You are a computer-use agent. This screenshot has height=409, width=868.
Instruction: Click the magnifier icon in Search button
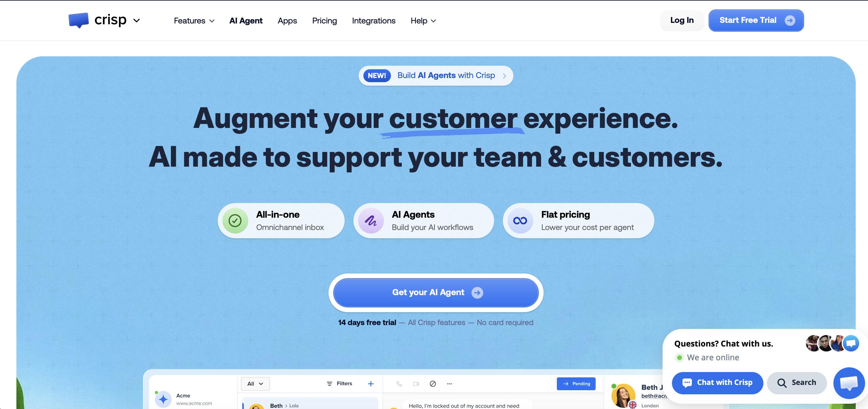point(782,383)
